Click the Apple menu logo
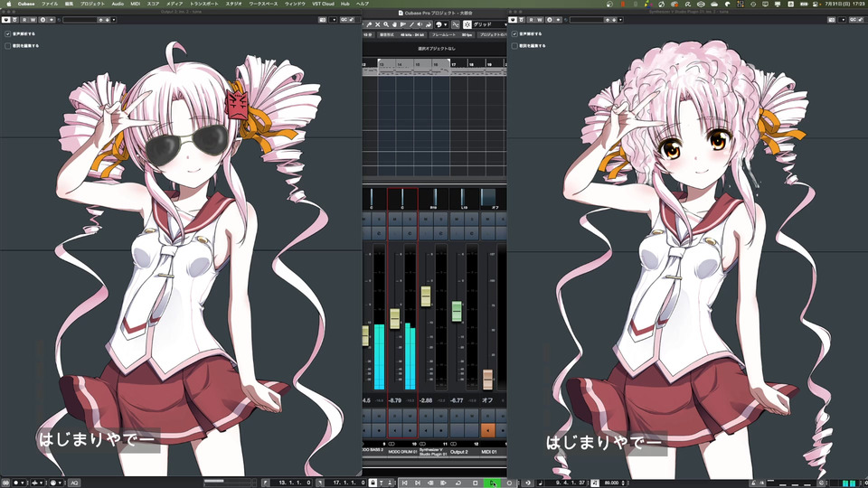 8,4
